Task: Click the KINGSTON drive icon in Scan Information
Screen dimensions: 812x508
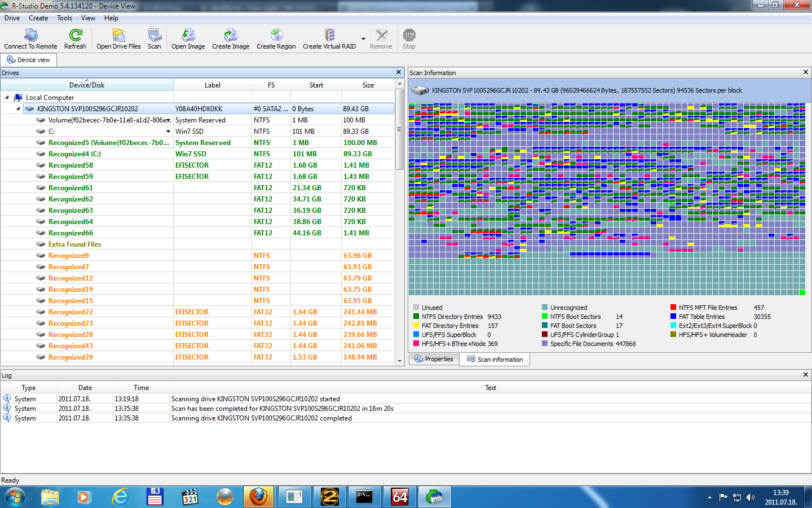Action: (420, 90)
